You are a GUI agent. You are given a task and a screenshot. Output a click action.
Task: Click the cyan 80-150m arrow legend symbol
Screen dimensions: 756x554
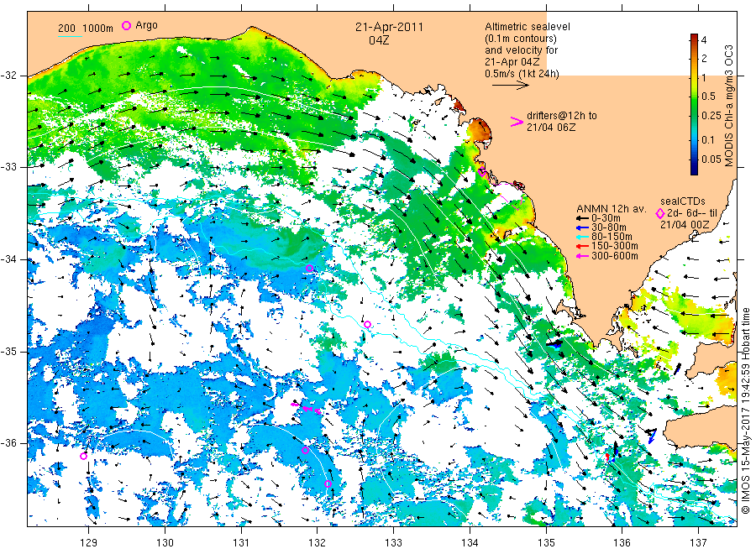coord(582,237)
